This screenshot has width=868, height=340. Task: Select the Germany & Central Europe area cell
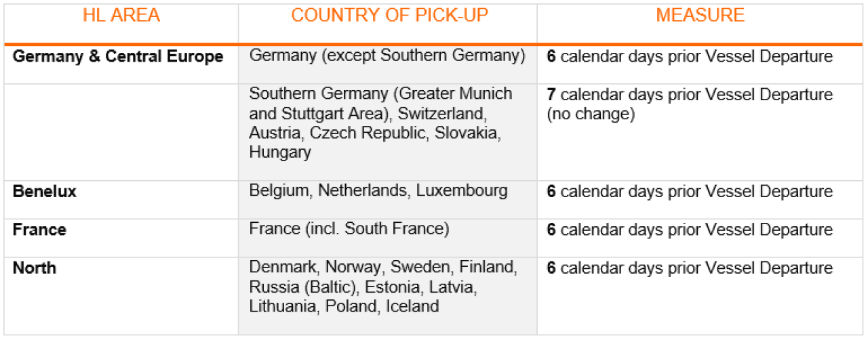(x=118, y=57)
